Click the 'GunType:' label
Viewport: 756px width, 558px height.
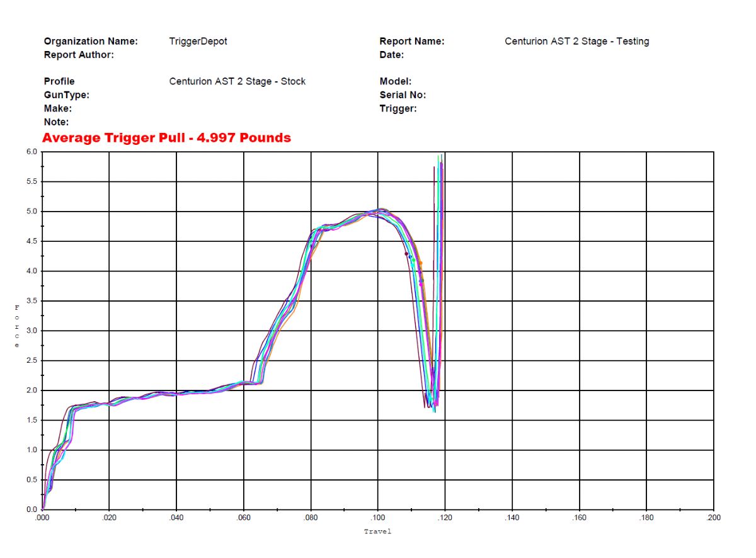pos(67,95)
